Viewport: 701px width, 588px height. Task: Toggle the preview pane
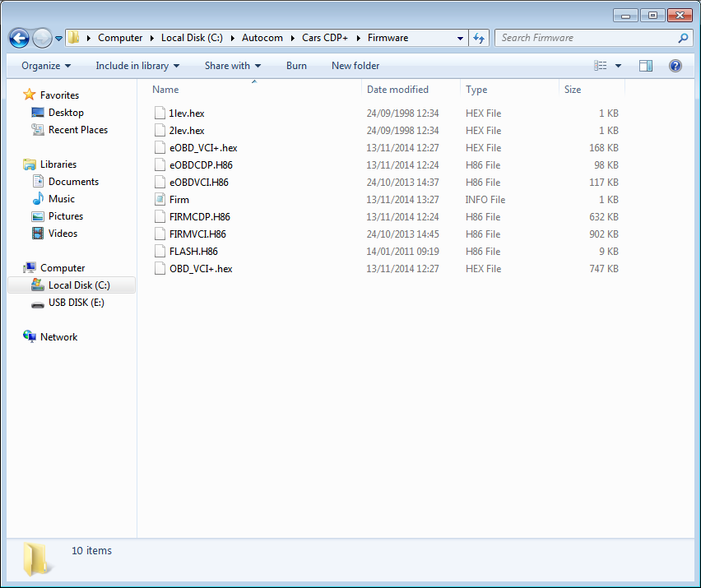(646, 66)
